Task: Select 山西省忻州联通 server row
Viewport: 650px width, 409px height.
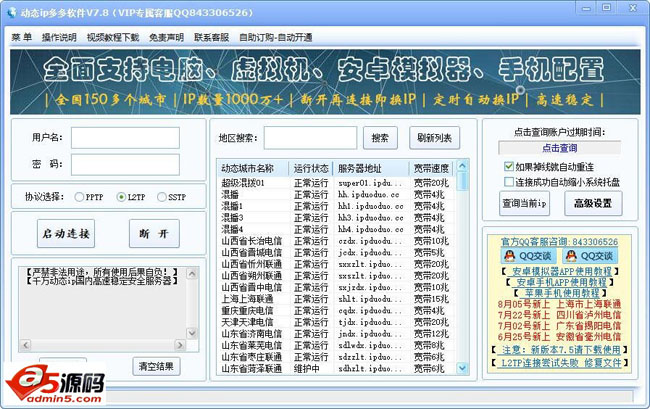Action: [337, 264]
